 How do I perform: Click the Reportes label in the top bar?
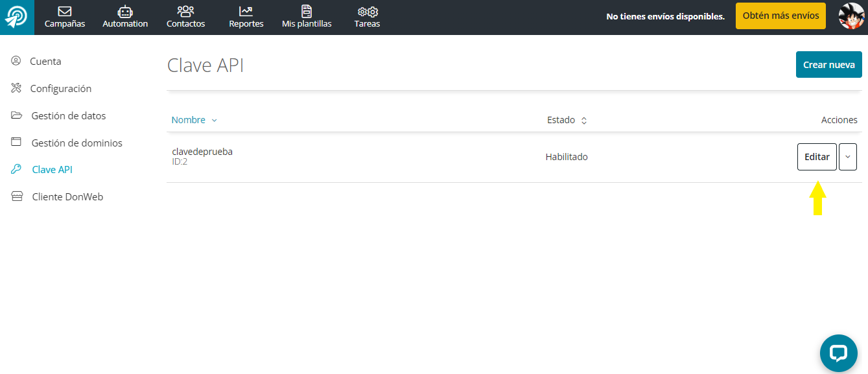(x=246, y=24)
